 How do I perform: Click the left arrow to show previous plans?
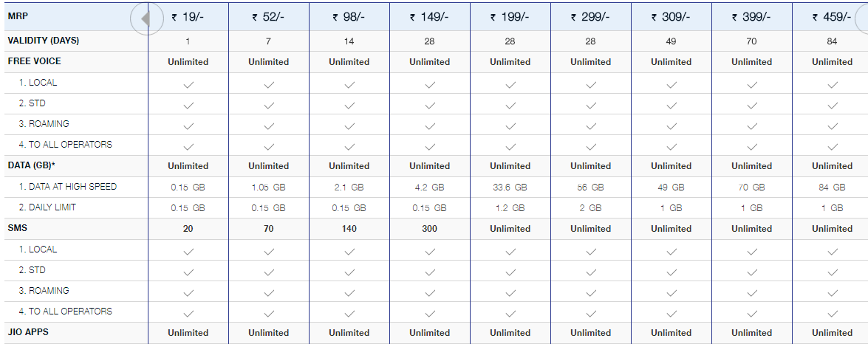[145, 18]
